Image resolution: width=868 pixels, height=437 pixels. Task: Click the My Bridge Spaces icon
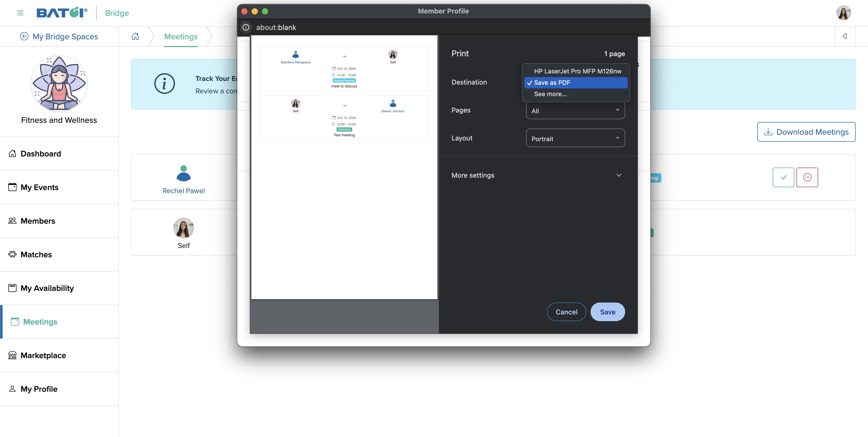click(24, 36)
